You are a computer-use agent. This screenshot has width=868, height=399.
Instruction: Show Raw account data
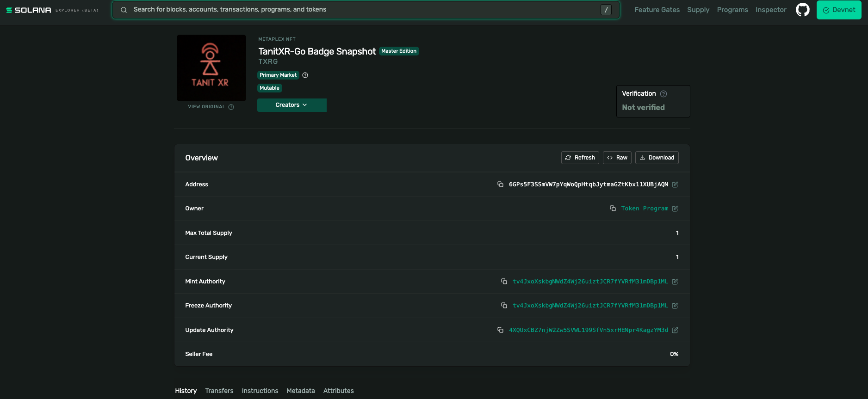[x=617, y=158]
